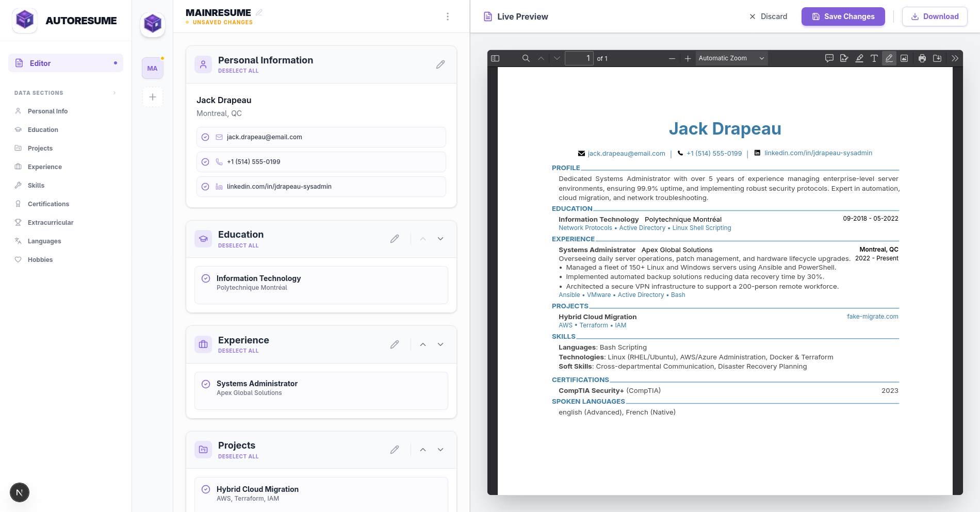Viewport: 980px width, 512px height.
Task: Expand the Data Sections chevron
Action: tap(115, 93)
